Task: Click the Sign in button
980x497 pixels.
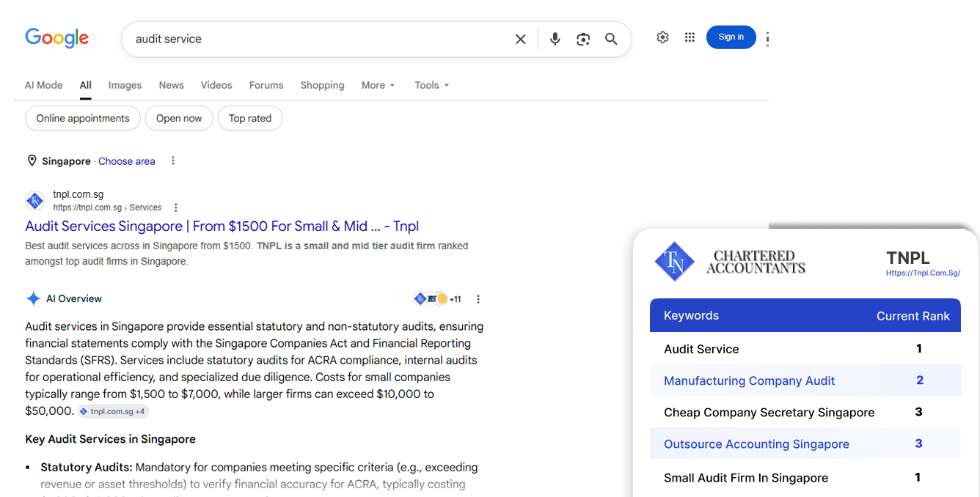Action: [x=731, y=37]
